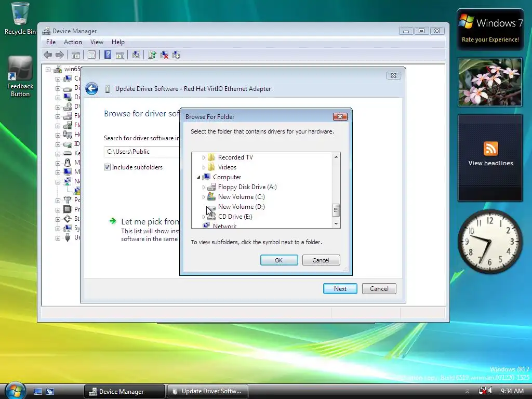Click Cancel in Browse For Folder dialog
This screenshot has width=532, height=399.
click(321, 260)
